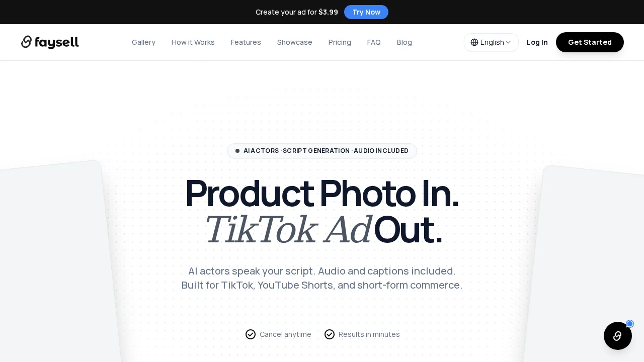Visit the Blog link
Image resolution: width=644 pixels, height=362 pixels.
[405, 42]
